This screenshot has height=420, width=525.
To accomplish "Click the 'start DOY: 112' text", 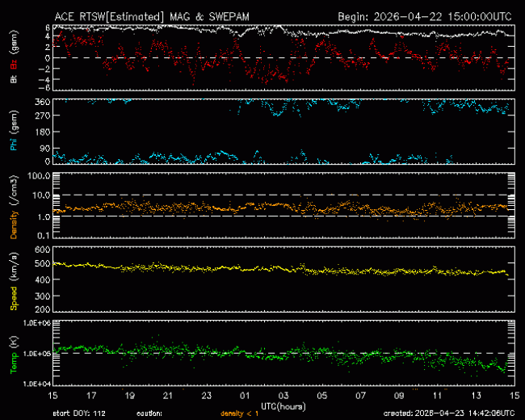I will click(x=79, y=414).
